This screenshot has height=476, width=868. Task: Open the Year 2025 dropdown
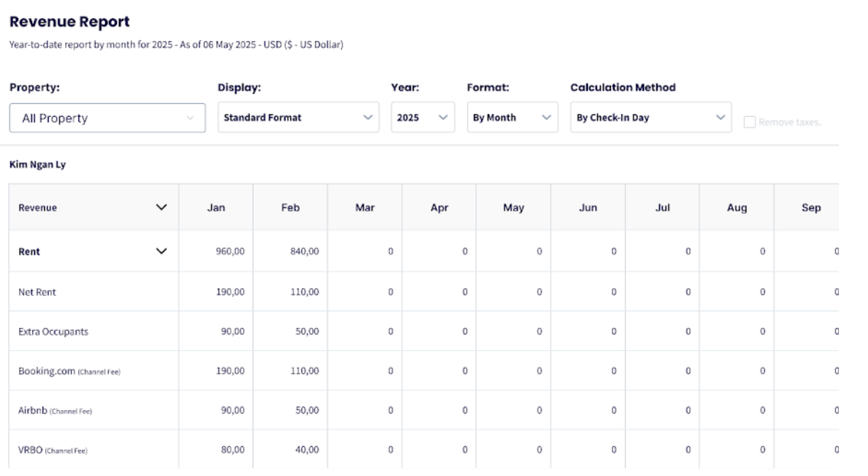tap(422, 118)
